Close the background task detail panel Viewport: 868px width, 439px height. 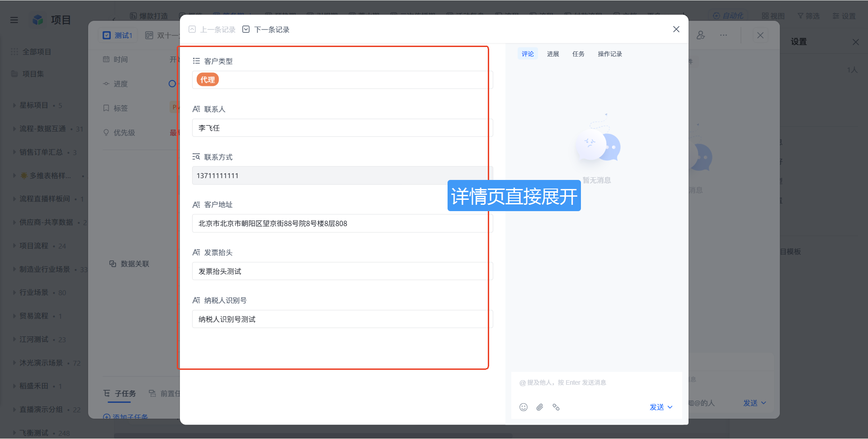tap(760, 35)
